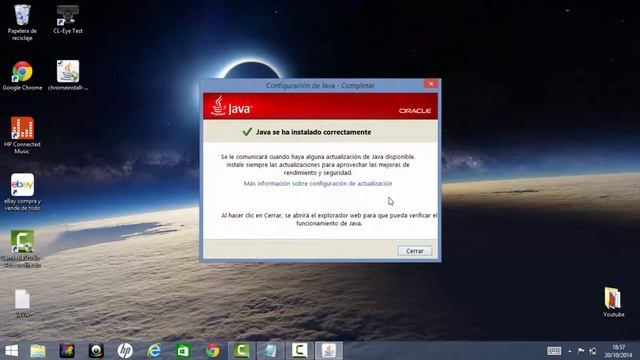The height and width of the screenshot is (360, 640).
Task: Switch to Java installer taskbar item
Action: 329,351
